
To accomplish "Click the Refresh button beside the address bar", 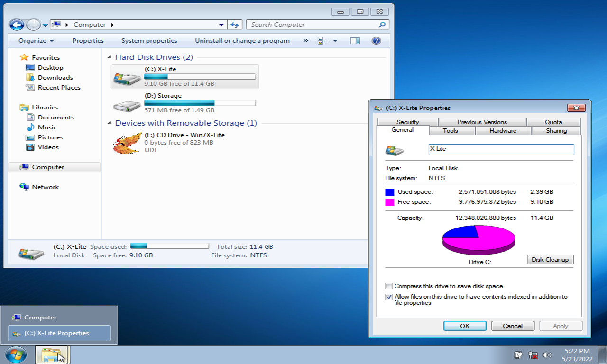I will point(235,25).
